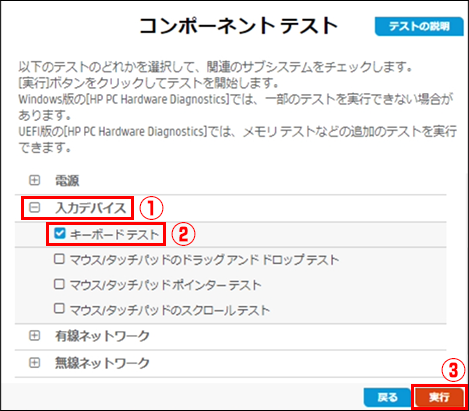Select the 無線ネットワーク tree label

click(102, 363)
